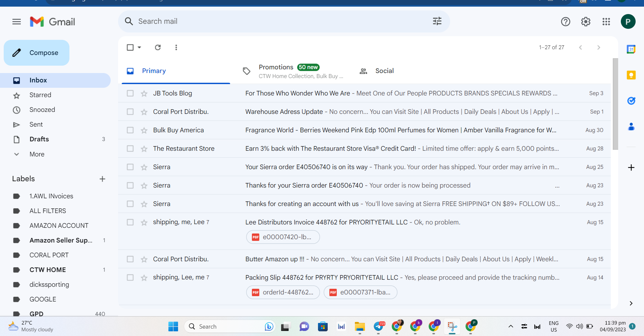Click the Gmail logo
Viewport: 644px width, 336px height.
coord(52,22)
